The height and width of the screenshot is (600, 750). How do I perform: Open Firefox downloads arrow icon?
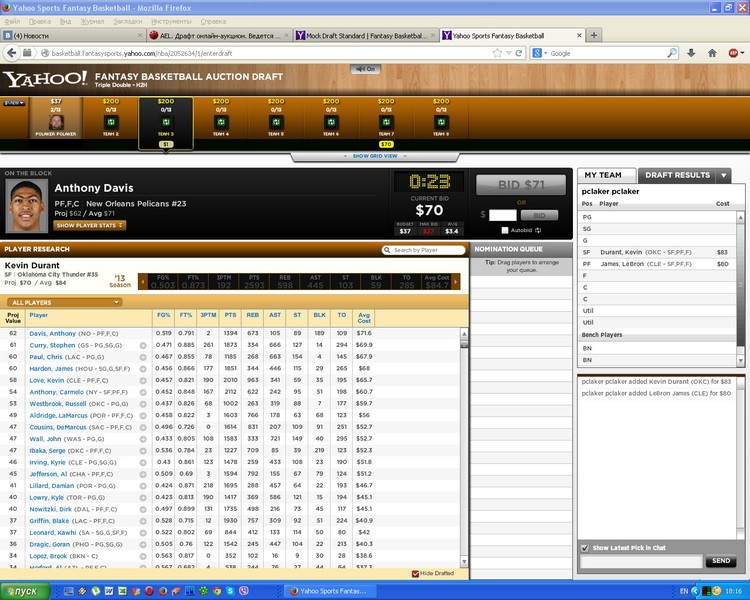click(691, 53)
